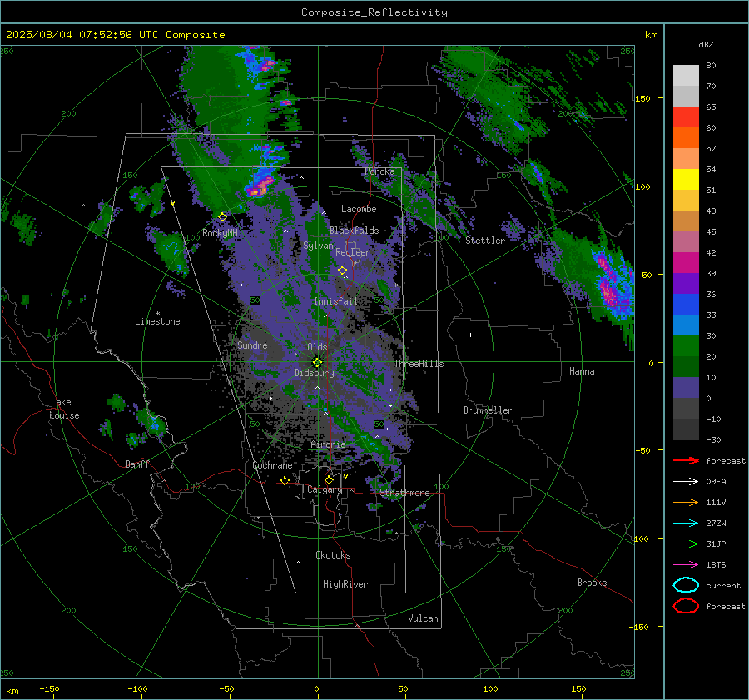Click the dBZ legend heading
Viewport: 749px width, 700px height.
click(x=706, y=44)
